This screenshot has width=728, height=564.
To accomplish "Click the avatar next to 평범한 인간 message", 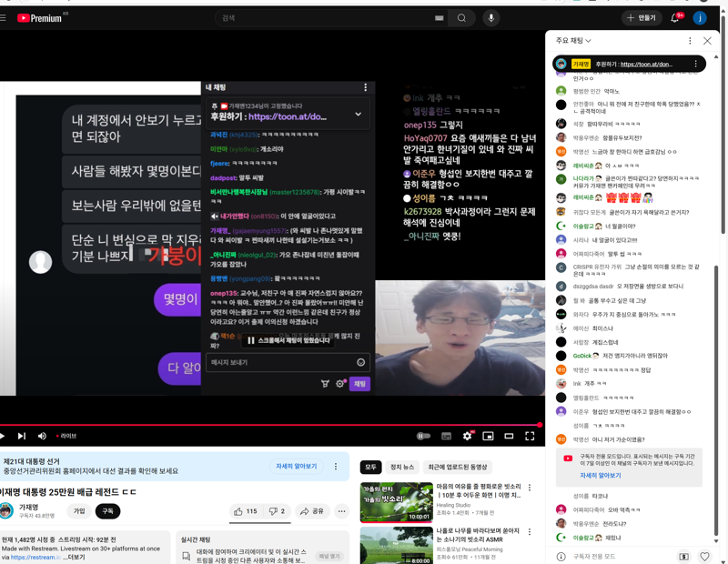I will 561,91.
